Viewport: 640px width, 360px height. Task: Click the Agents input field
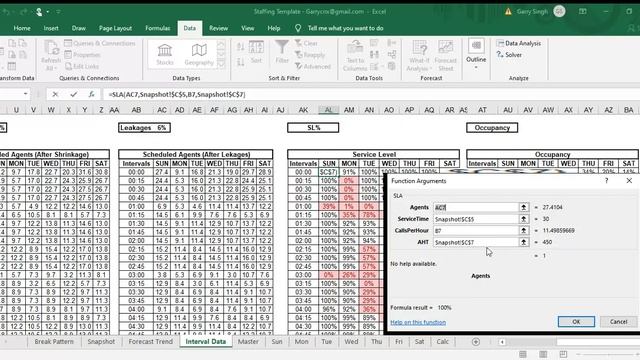tap(476, 207)
